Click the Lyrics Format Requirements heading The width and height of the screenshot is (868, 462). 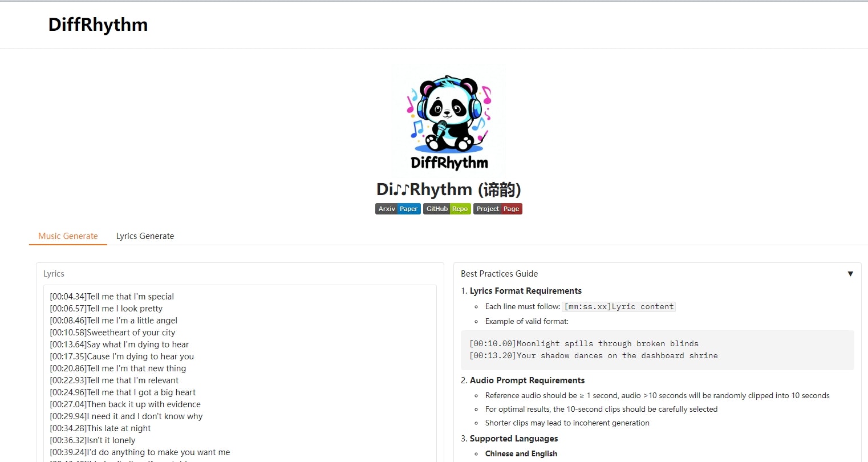tap(525, 291)
